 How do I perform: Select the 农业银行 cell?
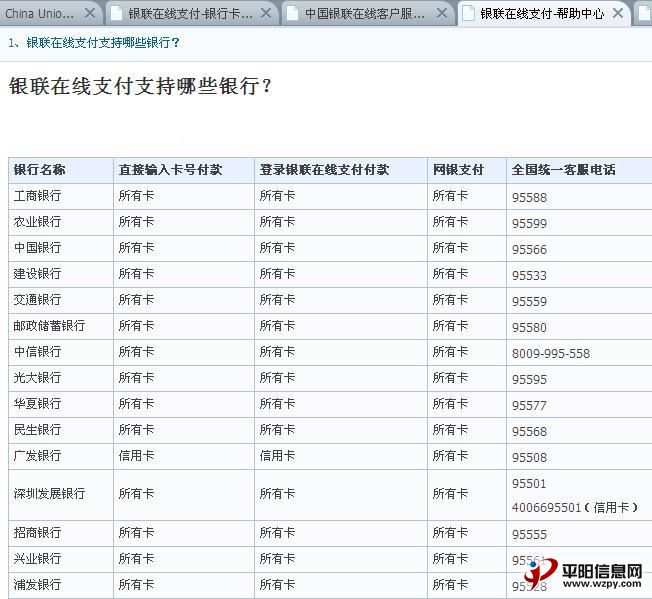pyautogui.click(x=61, y=222)
